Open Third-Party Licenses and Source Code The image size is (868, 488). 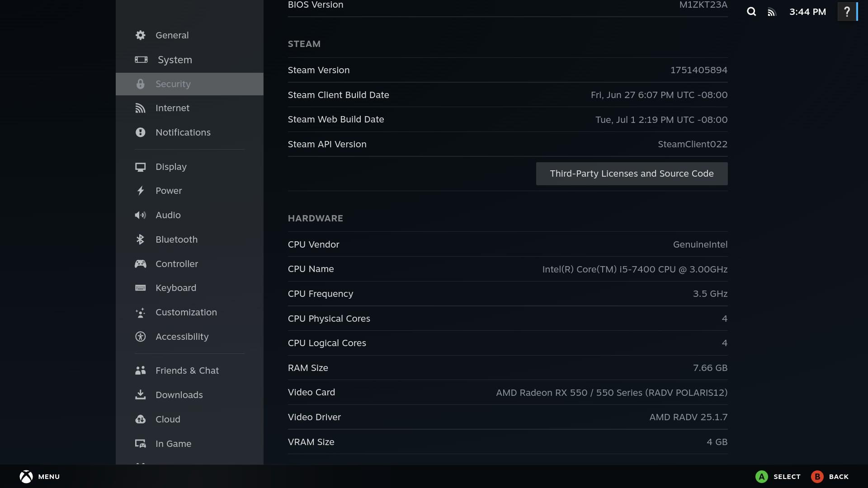(x=632, y=174)
